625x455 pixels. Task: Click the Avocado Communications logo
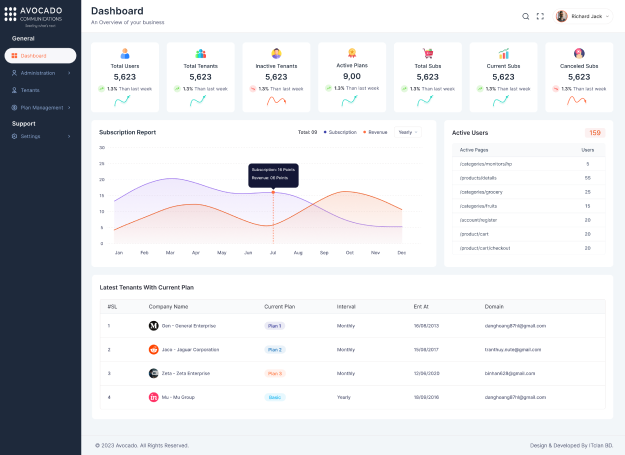[40, 15]
